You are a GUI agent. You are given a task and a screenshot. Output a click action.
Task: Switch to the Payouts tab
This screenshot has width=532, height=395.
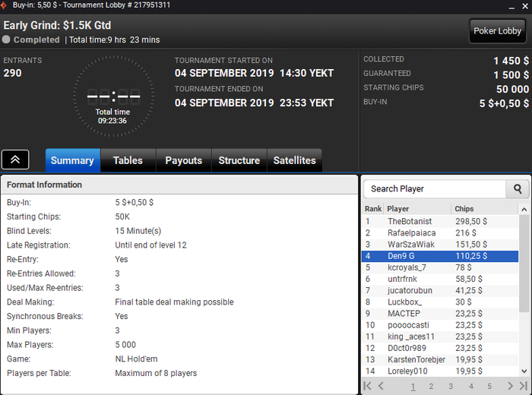coord(184,160)
